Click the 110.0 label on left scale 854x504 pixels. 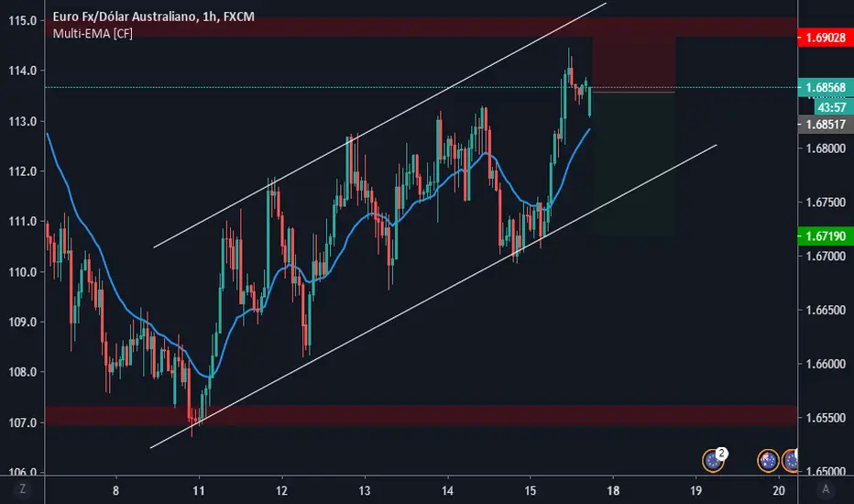[x=23, y=272]
